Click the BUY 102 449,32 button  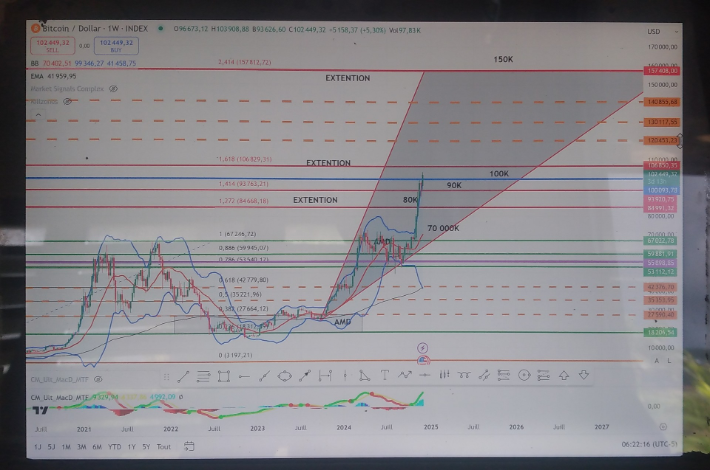[x=116, y=46]
